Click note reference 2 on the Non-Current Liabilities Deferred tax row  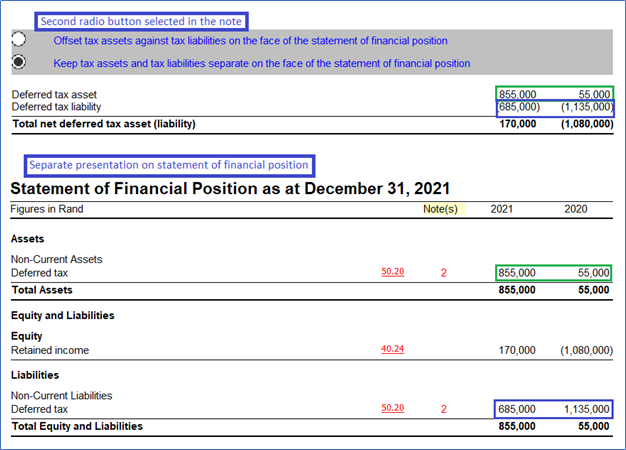click(x=443, y=409)
